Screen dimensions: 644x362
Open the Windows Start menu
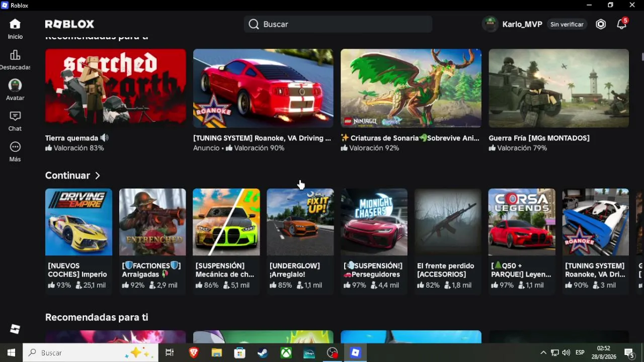pyautogui.click(x=11, y=353)
